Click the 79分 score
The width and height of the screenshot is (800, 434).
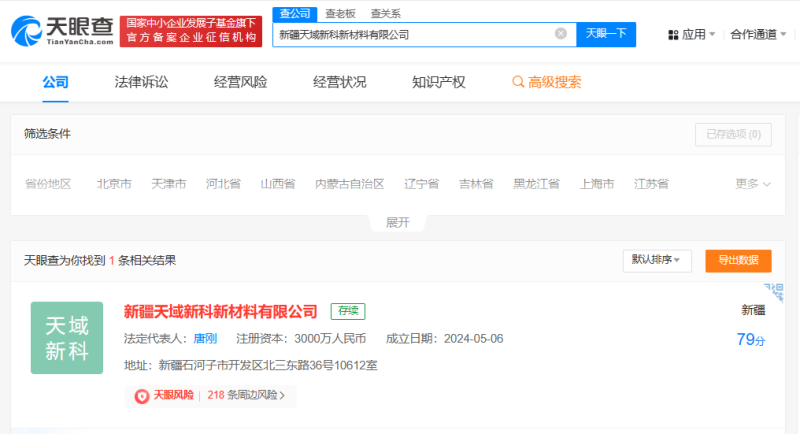(x=751, y=340)
